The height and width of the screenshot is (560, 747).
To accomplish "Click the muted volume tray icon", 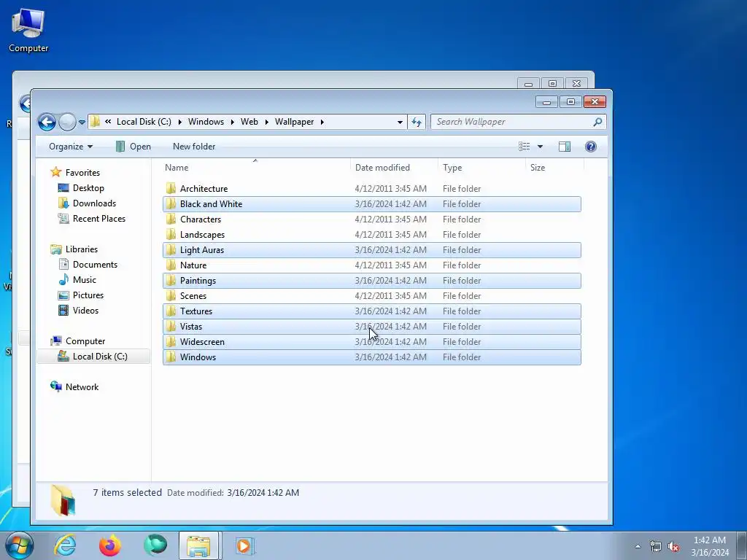I will [x=673, y=546].
